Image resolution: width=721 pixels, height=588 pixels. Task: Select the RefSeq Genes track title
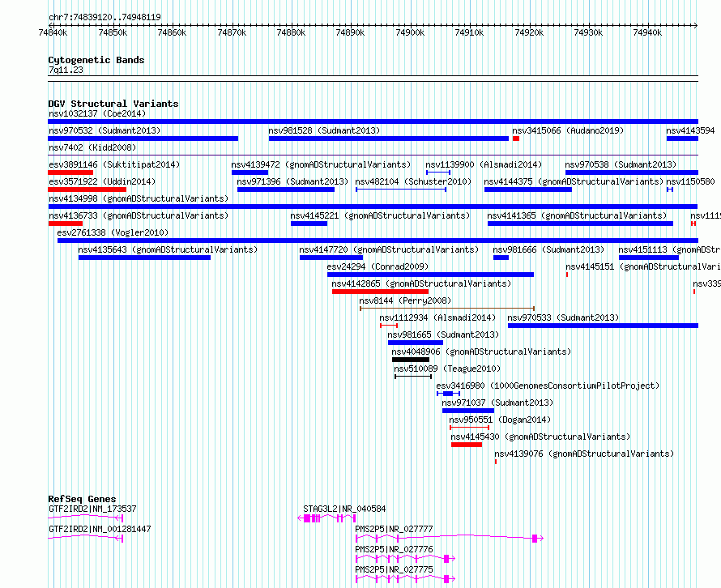coord(82,499)
